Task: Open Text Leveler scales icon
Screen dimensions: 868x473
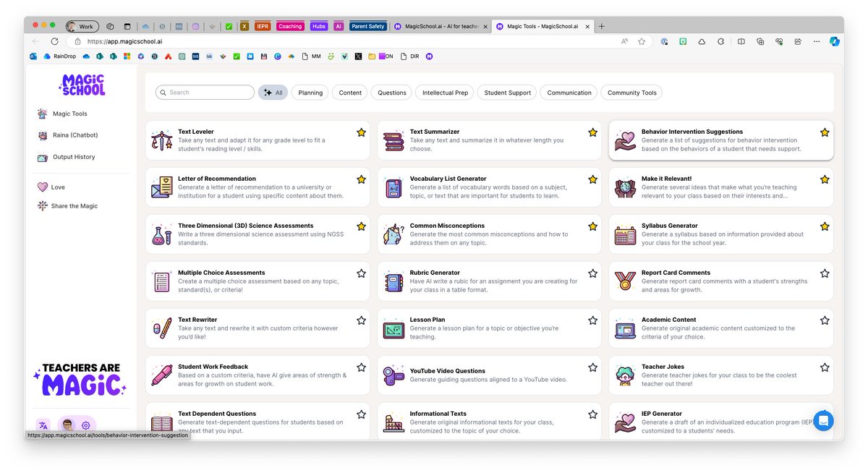Action: [162, 140]
